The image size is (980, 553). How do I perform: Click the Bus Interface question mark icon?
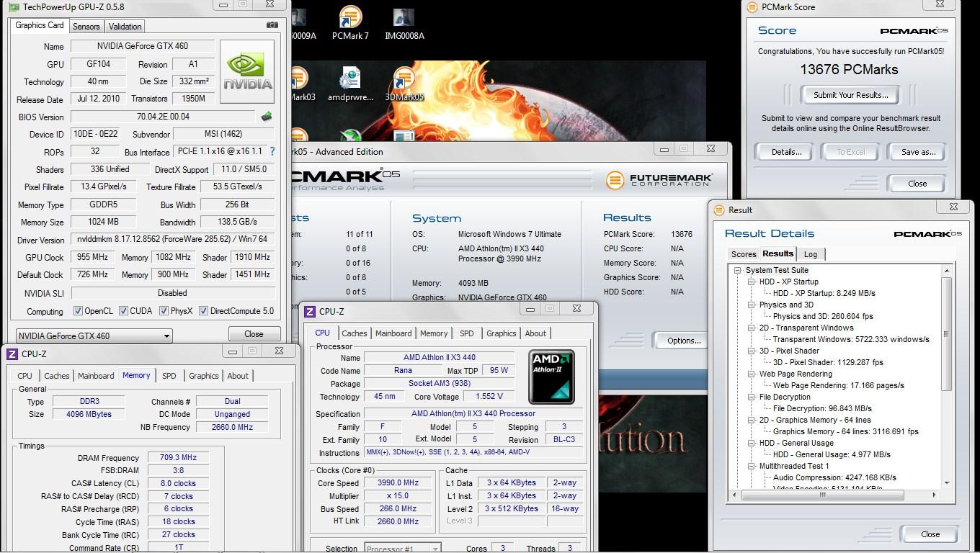[272, 151]
